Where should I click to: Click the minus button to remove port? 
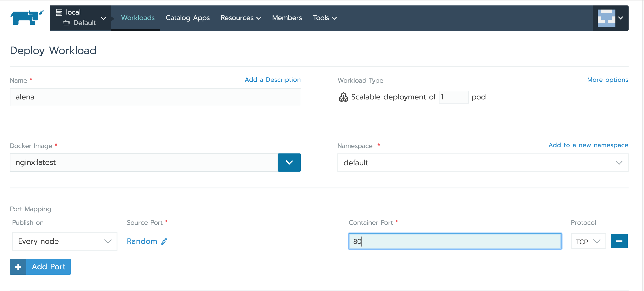click(x=620, y=241)
